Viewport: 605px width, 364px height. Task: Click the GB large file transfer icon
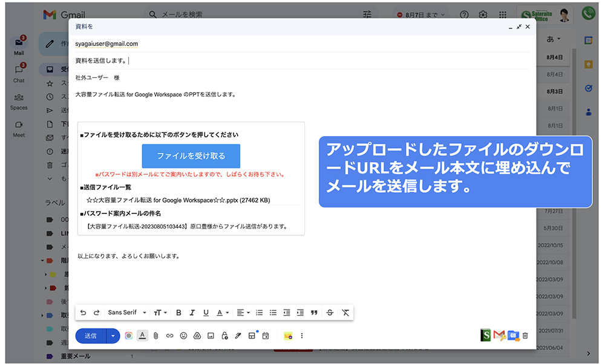tap(513, 336)
